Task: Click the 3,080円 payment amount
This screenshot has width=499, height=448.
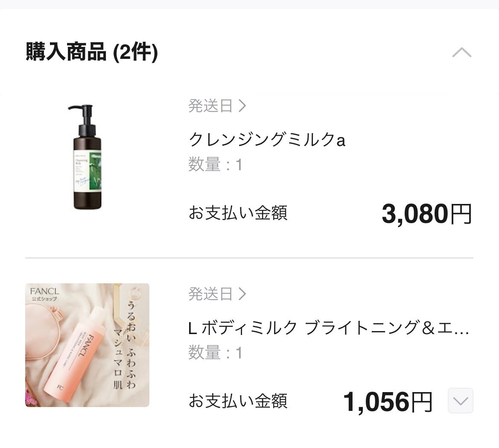Action: click(x=426, y=214)
